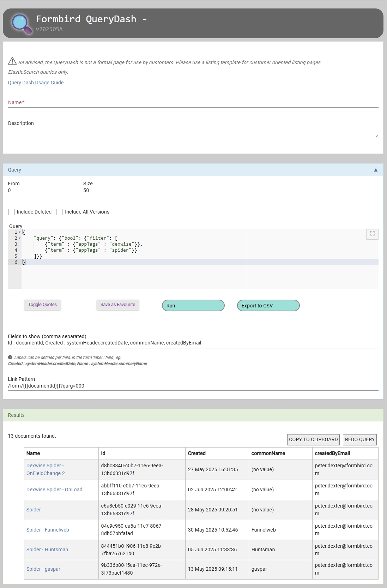The image size is (387, 588).
Task: Open the Query Dash Usage Guide link
Action: 36,83
